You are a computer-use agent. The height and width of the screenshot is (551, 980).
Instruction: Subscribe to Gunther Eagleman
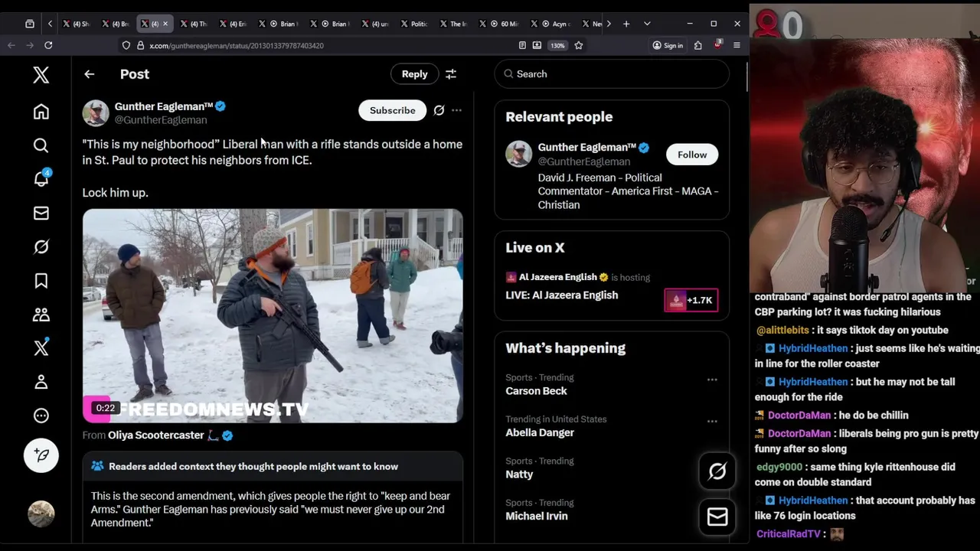click(x=392, y=110)
